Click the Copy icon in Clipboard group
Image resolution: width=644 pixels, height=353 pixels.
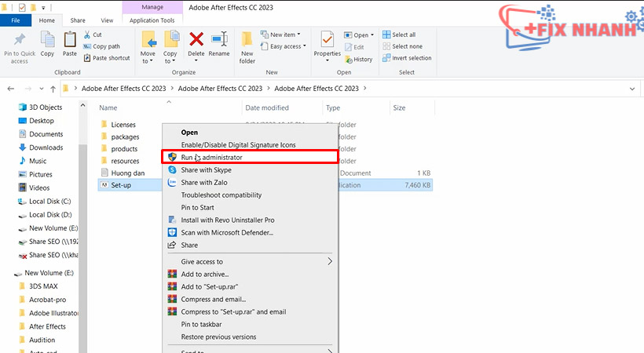pyautogui.click(x=47, y=39)
